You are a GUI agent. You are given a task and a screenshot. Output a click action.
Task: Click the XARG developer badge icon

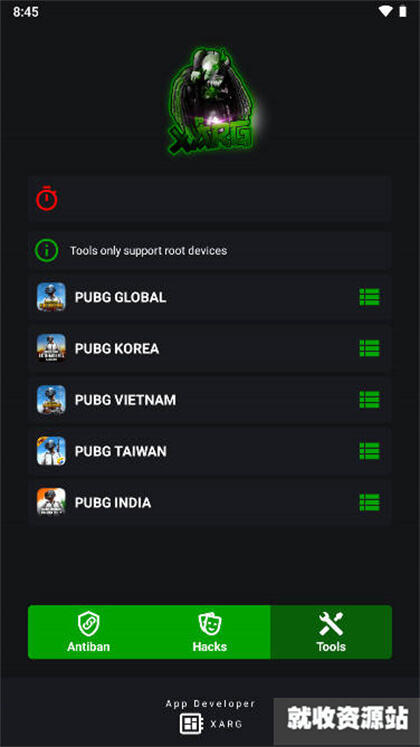point(192,724)
